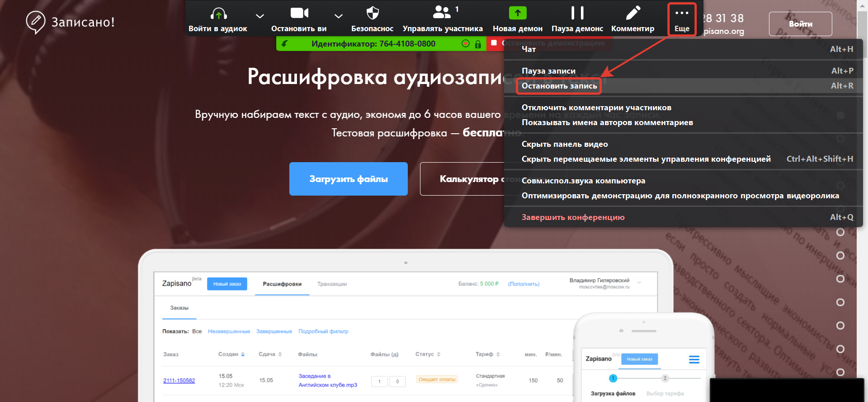This screenshot has width=868, height=402.
Task: Choose Отключить комментарии участников
Action: 684,108
